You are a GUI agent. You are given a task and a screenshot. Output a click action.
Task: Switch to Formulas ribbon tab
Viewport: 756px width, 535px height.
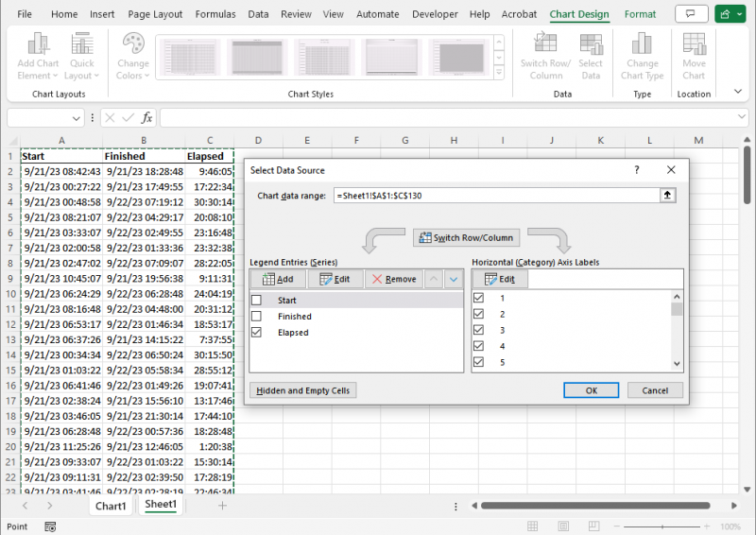click(x=215, y=14)
